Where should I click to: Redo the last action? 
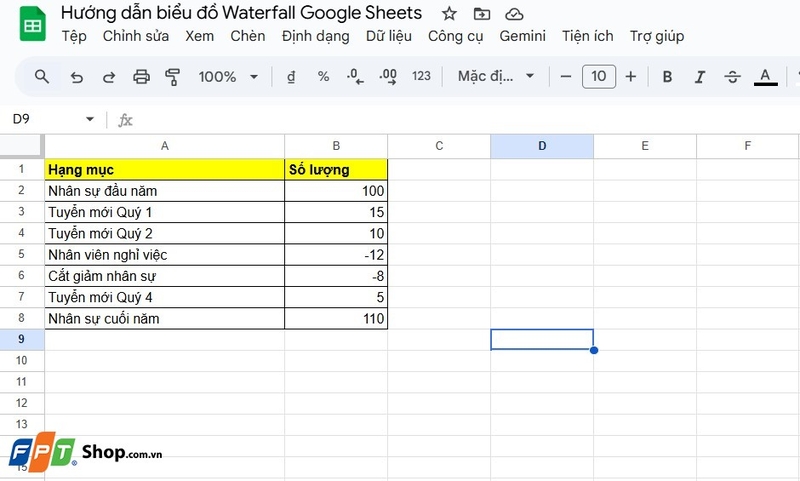click(x=109, y=78)
